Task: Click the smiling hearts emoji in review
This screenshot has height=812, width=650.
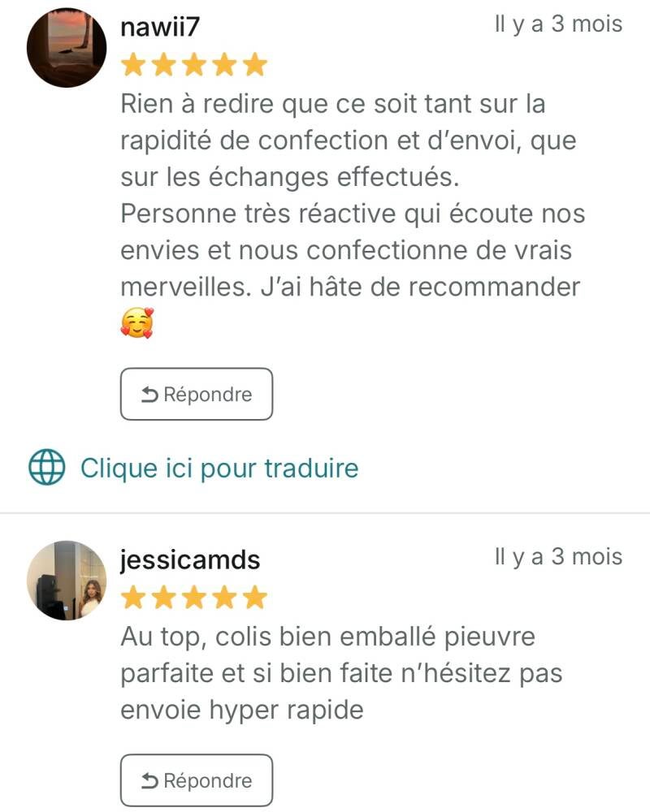Action: coord(137,323)
